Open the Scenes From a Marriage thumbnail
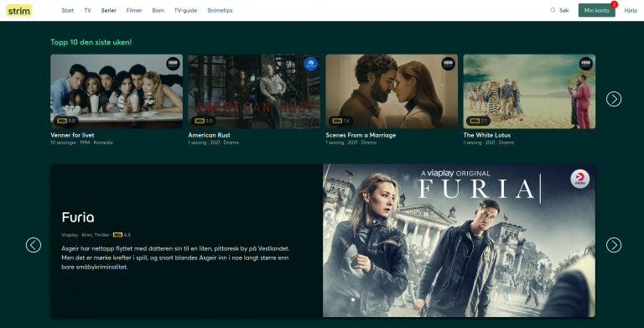Image resolution: width=644 pixels, height=328 pixels. pos(392,91)
